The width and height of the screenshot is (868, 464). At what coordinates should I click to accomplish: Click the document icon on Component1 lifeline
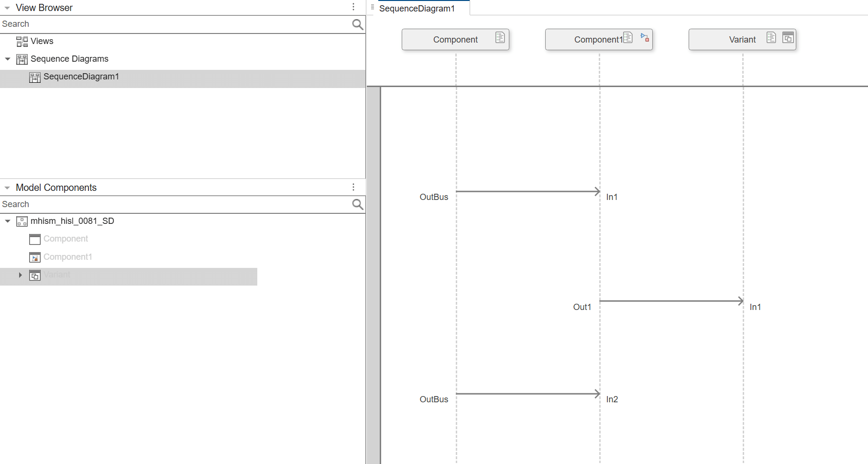point(628,37)
